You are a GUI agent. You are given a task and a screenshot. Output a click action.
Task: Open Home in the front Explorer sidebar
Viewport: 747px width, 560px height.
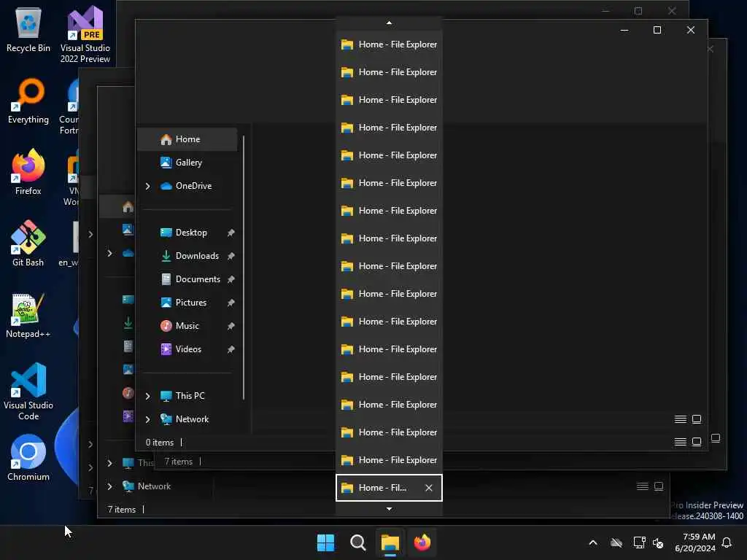tap(187, 139)
